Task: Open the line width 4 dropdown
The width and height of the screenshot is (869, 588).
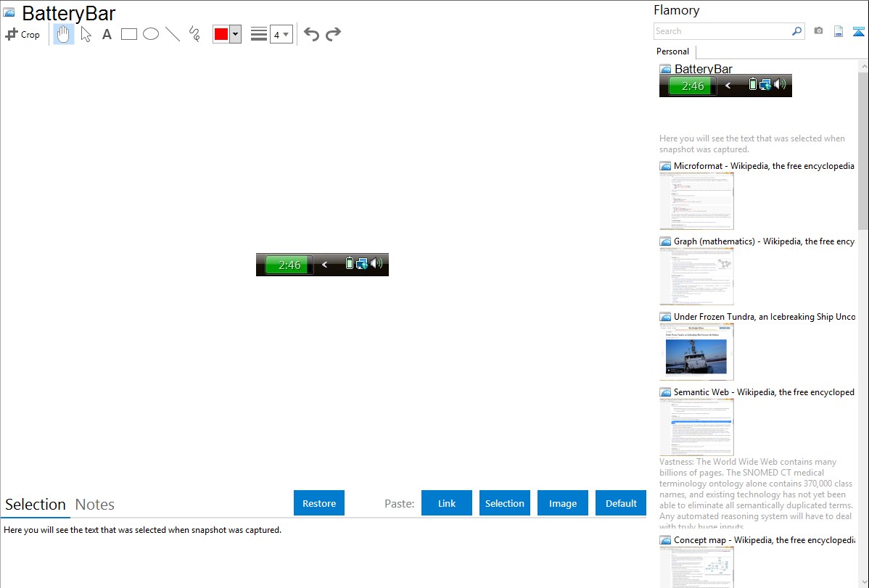Action: pos(281,34)
